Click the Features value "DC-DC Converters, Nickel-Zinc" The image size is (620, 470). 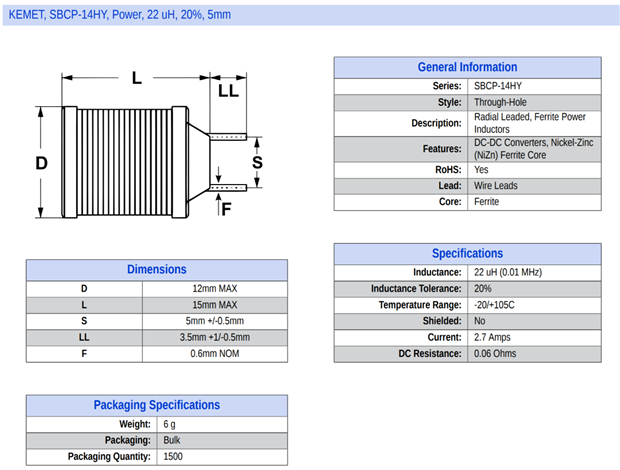click(x=533, y=143)
